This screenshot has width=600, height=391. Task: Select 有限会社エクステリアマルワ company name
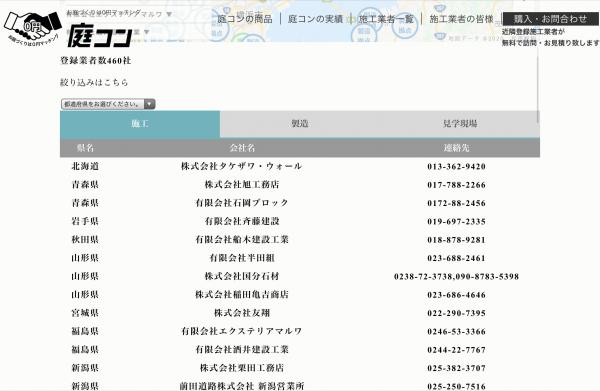click(x=242, y=331)
